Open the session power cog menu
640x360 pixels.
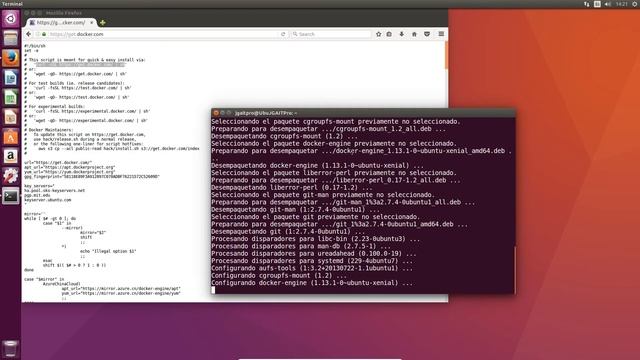coord(635,4)
